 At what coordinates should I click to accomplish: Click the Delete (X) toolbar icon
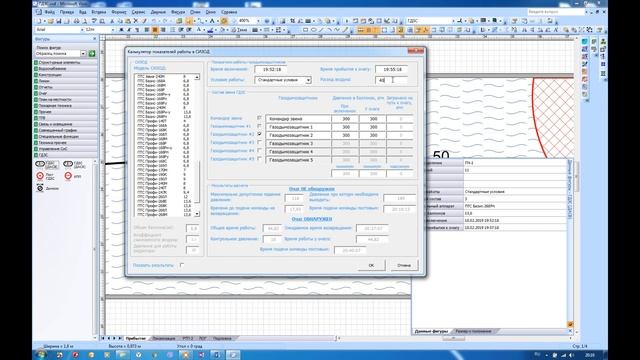pos(136,21)
